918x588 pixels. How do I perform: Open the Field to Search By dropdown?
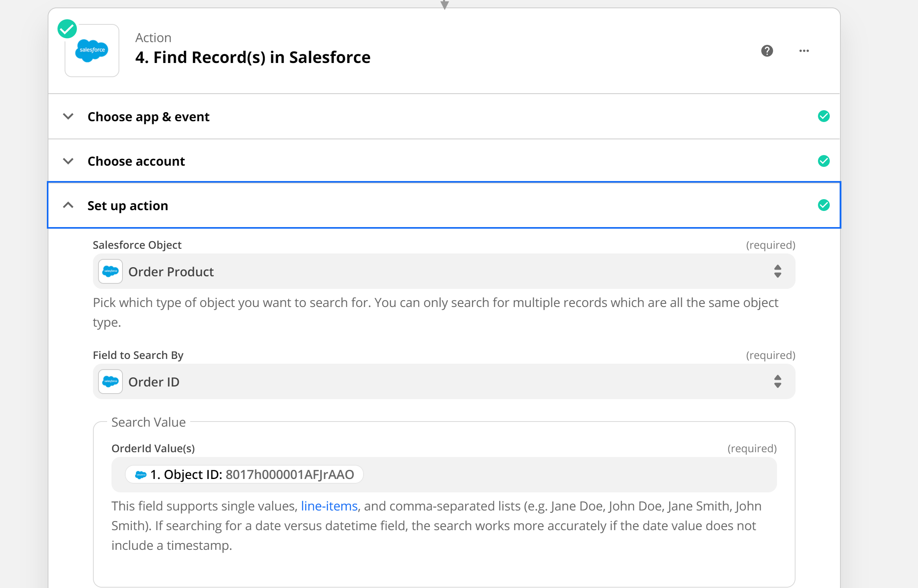(444, 381)
